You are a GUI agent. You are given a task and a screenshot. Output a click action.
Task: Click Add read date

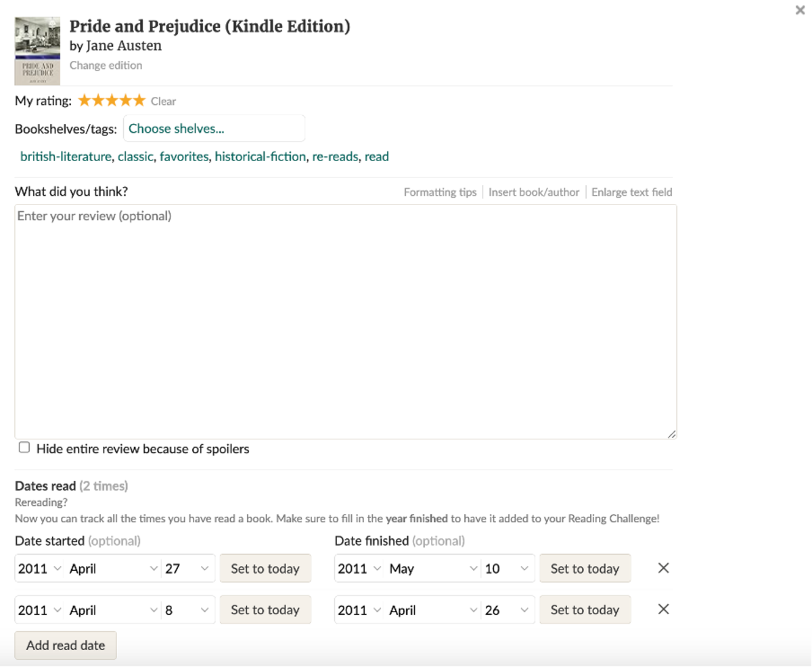click(x=65, y=645)
